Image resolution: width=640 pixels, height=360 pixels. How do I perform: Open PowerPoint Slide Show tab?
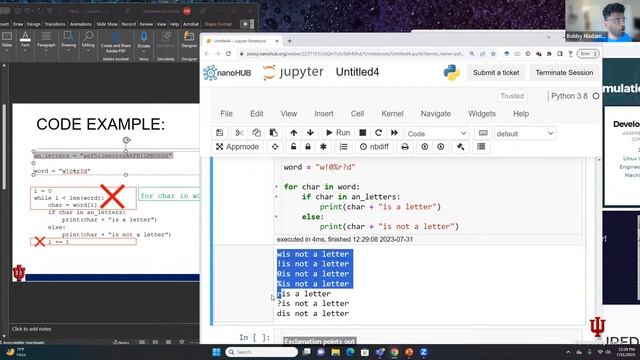107,24
